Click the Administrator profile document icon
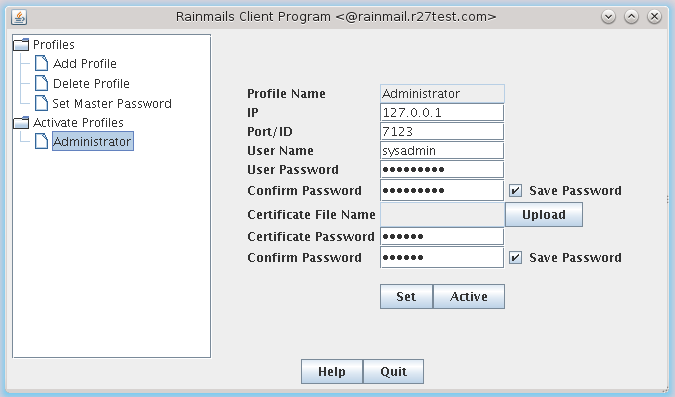 click(x=41, y=141)
